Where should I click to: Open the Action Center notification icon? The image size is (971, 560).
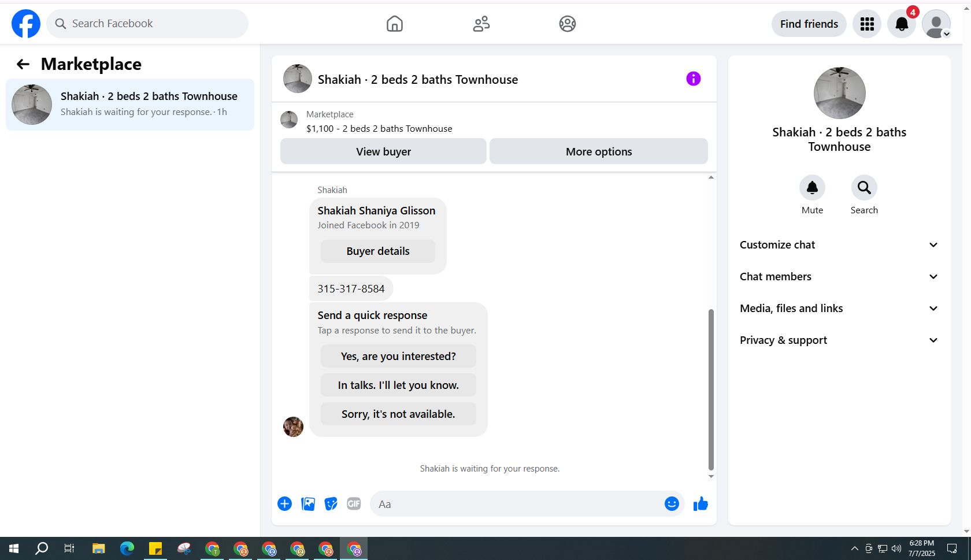(952, 548)
